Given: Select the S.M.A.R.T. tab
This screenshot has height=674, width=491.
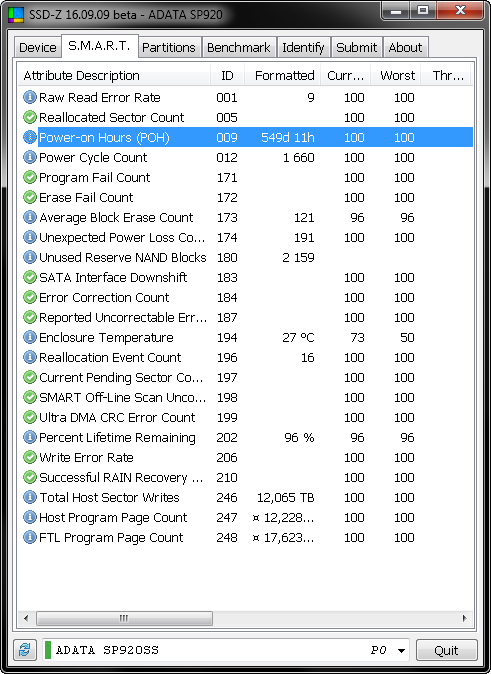Looking at the screenshot, I should [99, 46].
